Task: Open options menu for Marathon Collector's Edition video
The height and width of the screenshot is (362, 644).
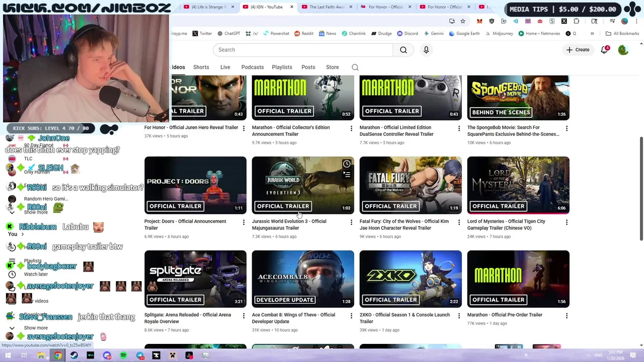Action: pos(351,129)
